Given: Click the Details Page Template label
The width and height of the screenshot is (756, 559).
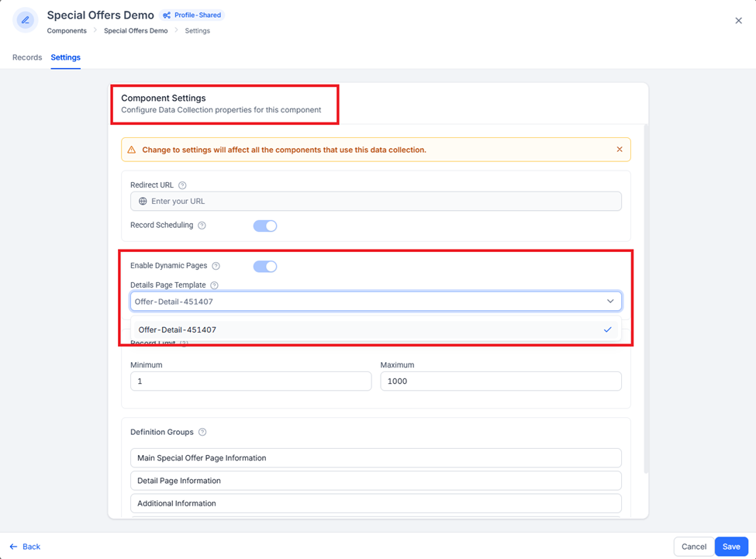Looking at the screenshot, I should pos(167,285).
